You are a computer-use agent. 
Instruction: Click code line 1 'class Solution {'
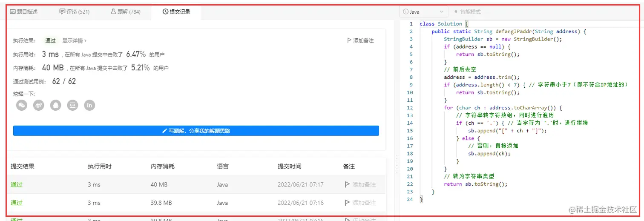pos(444,24)
